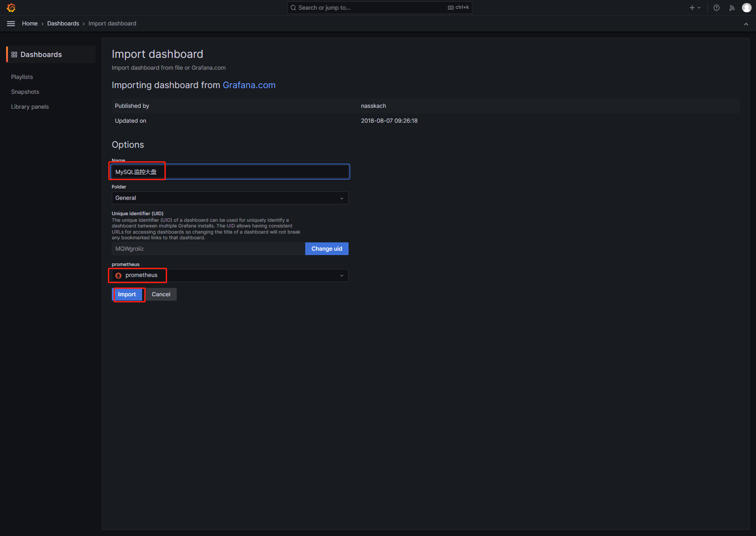Click the Import dashboard page title
Viewport: 756px width, 536px height.
(157, 54)
